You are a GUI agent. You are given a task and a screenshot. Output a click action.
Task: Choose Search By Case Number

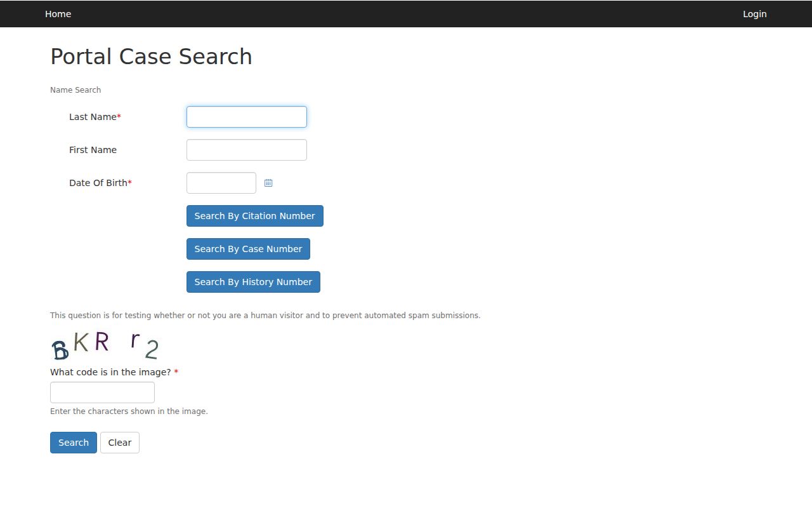coord(248,249)
